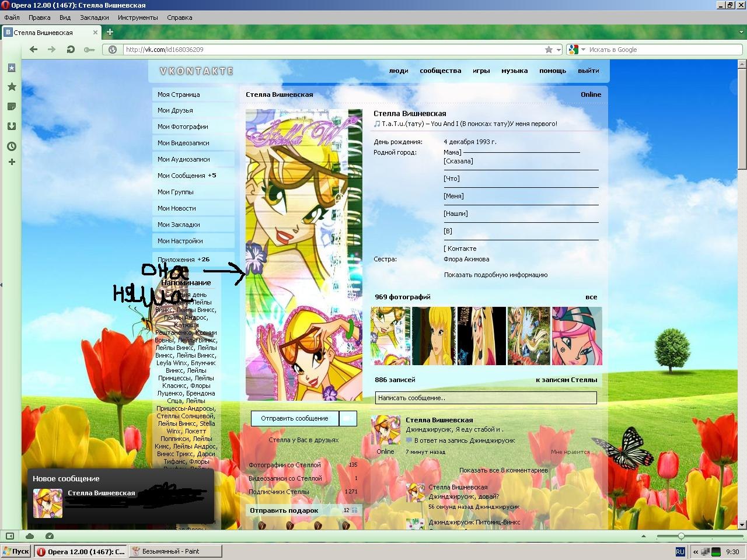Switch to Безымянный - Paint taskbar button

pyautogui.click(x=175, y=551)
